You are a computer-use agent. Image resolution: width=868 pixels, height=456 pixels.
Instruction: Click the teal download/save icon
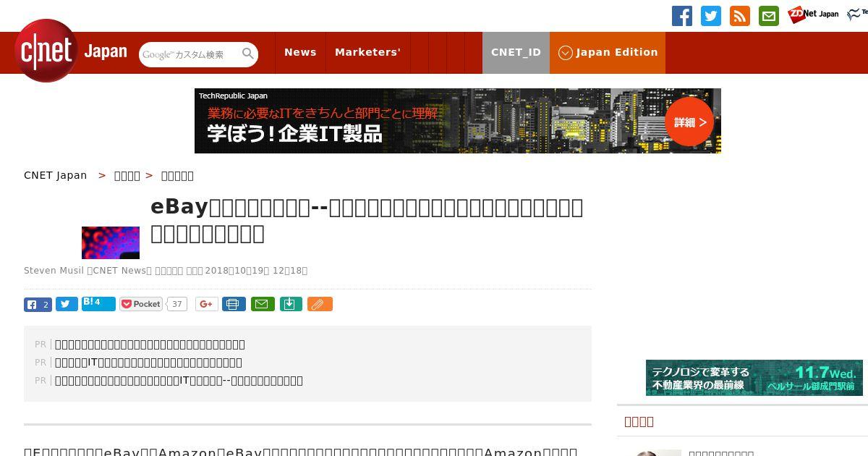point(290,304)
